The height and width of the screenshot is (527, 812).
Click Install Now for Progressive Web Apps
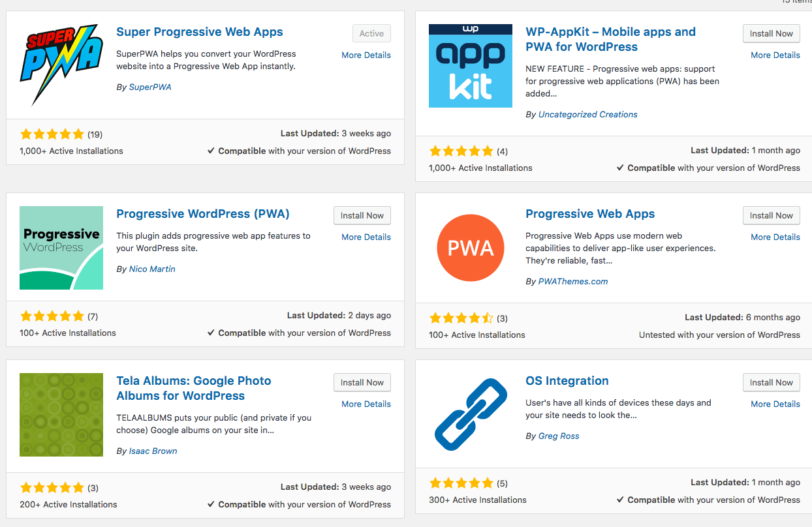(x=771, y=215)
